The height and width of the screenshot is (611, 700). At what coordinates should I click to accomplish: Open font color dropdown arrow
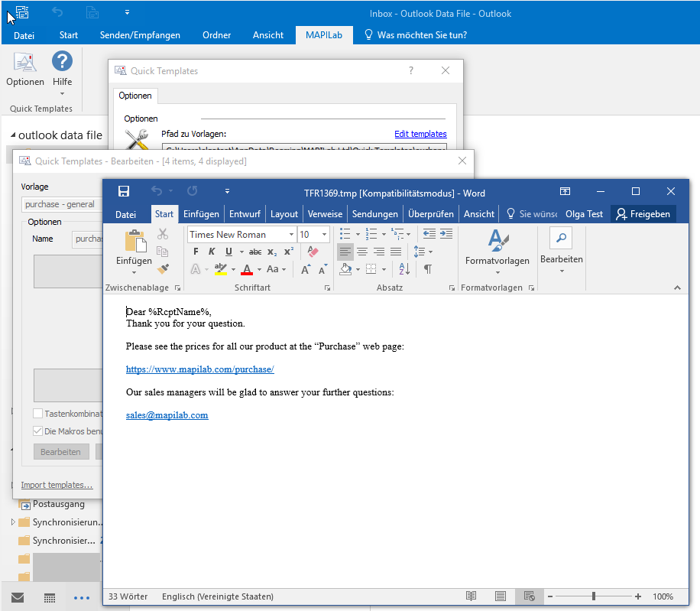point(259,269)
